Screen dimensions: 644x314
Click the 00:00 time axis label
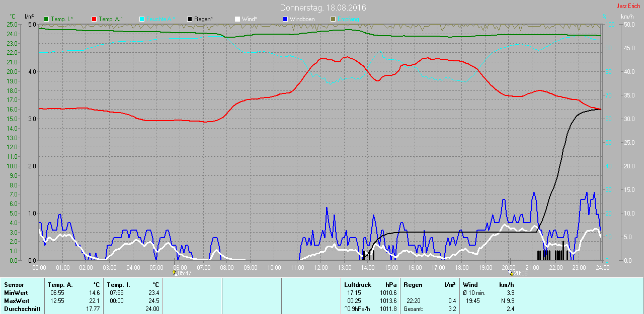(x=39, y=268)
